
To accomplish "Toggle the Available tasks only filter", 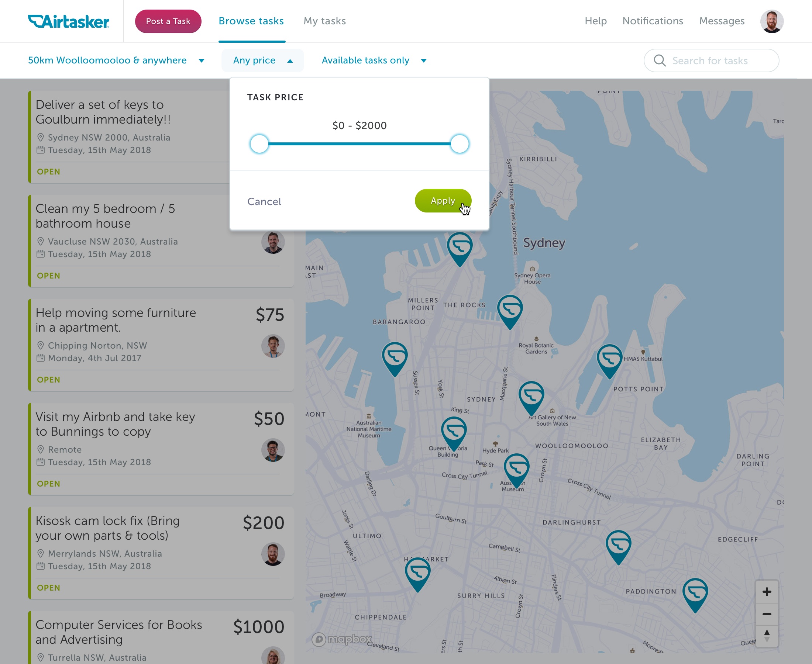I will tap(374, 60).
